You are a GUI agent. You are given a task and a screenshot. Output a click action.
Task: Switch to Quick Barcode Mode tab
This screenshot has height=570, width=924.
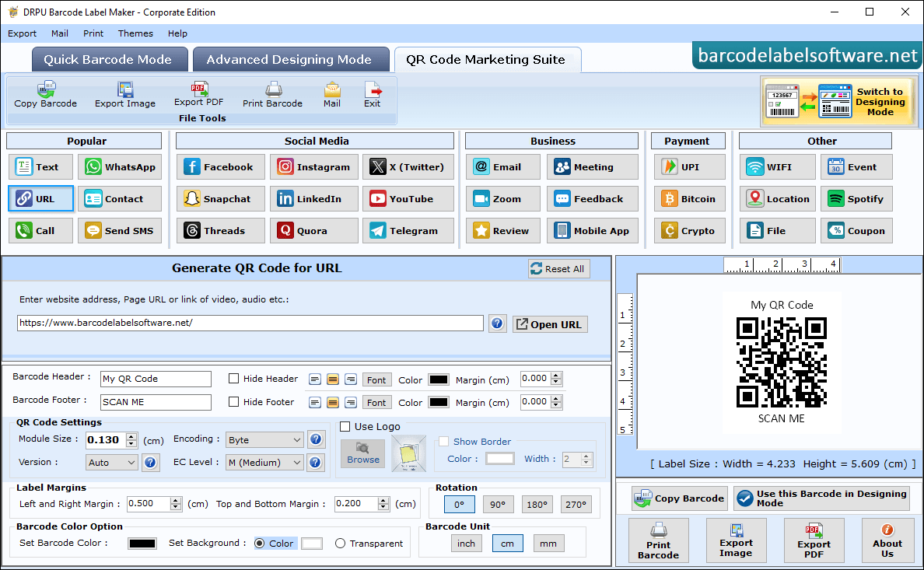(x=110, y=60)
